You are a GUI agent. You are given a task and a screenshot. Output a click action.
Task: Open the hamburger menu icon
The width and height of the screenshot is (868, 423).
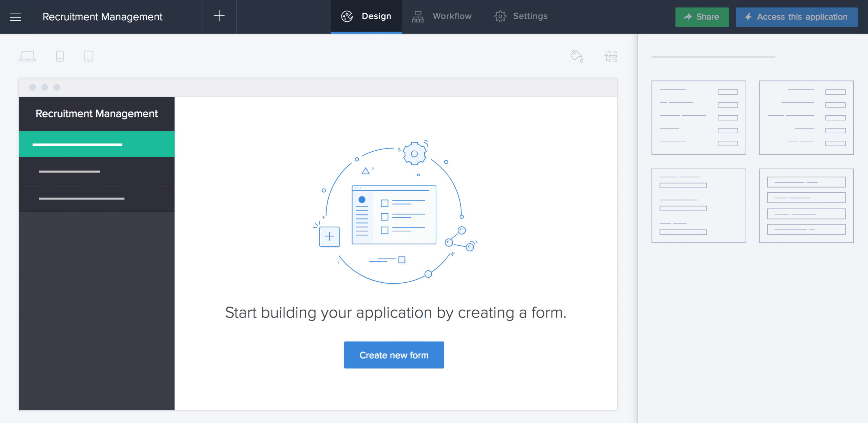16,17
